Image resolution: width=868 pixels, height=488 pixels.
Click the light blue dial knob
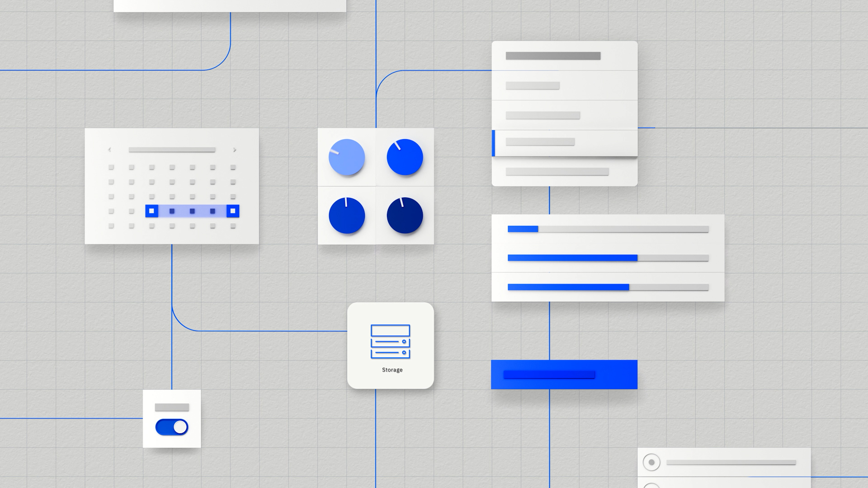[346, 157]
